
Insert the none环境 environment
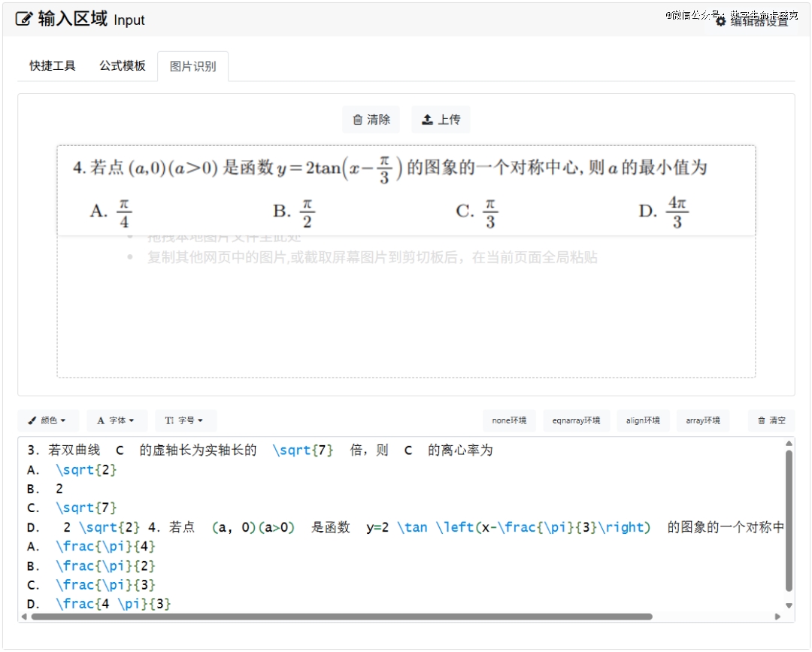pos(509,420)
